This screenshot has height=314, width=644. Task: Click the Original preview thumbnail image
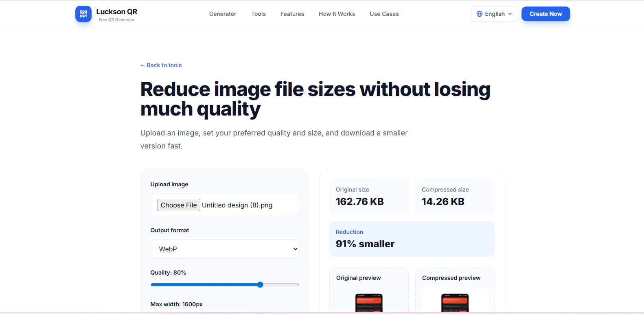(x=369, y=303)
